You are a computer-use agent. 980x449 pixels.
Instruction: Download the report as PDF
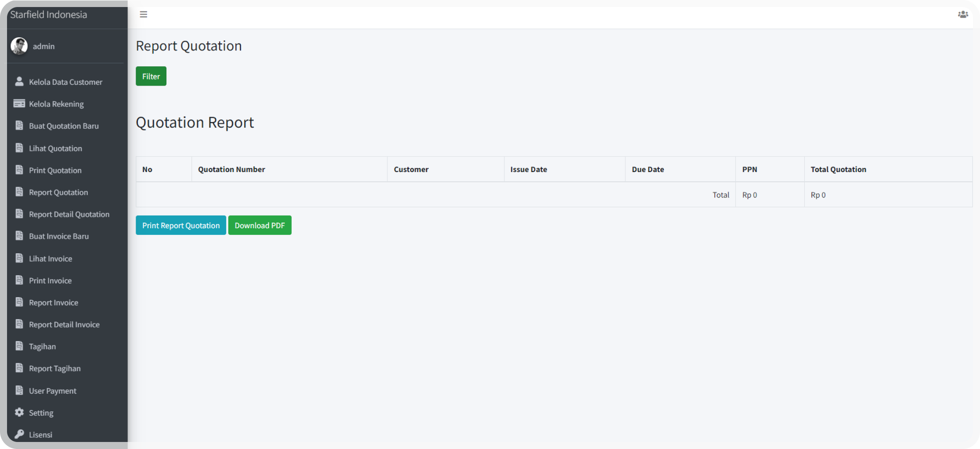(x=259, y=225)
